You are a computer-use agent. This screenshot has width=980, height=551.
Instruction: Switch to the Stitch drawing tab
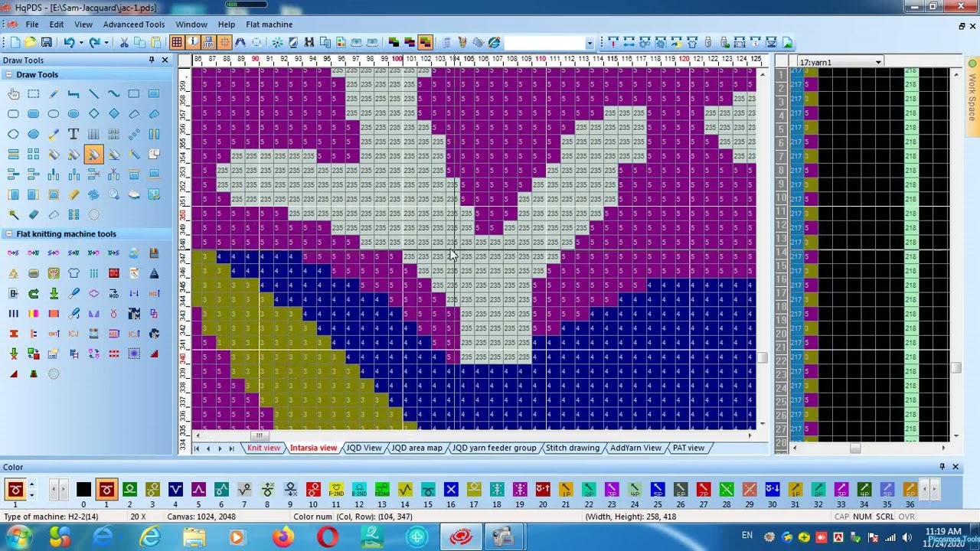(x=572, y=448)
